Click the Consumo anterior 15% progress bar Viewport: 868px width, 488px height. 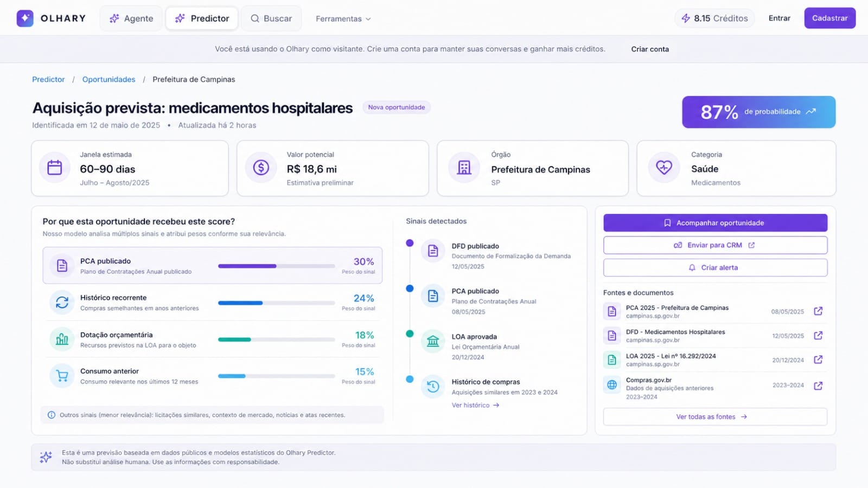tap(276, 376)
